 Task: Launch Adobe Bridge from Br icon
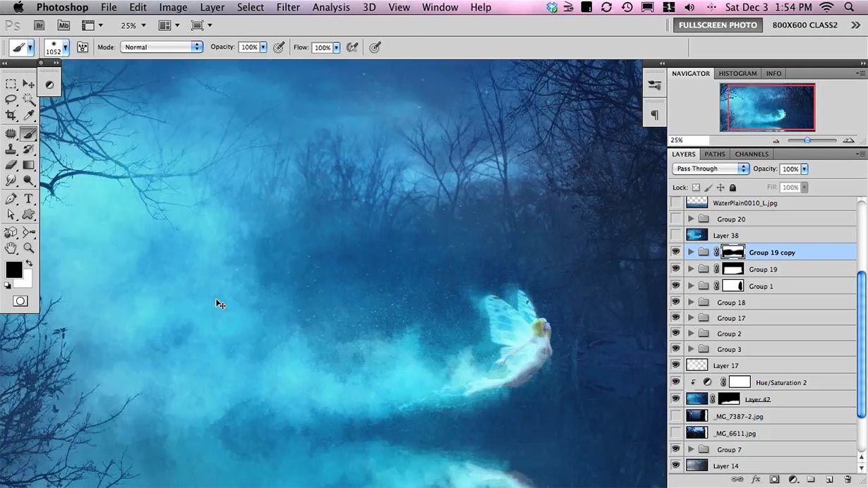[40, 25]
